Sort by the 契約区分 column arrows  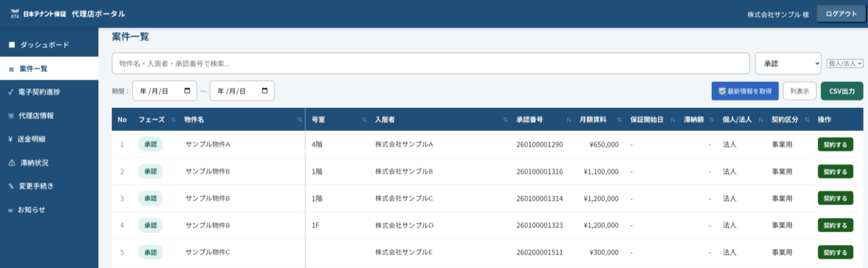[x=807, y=120]
